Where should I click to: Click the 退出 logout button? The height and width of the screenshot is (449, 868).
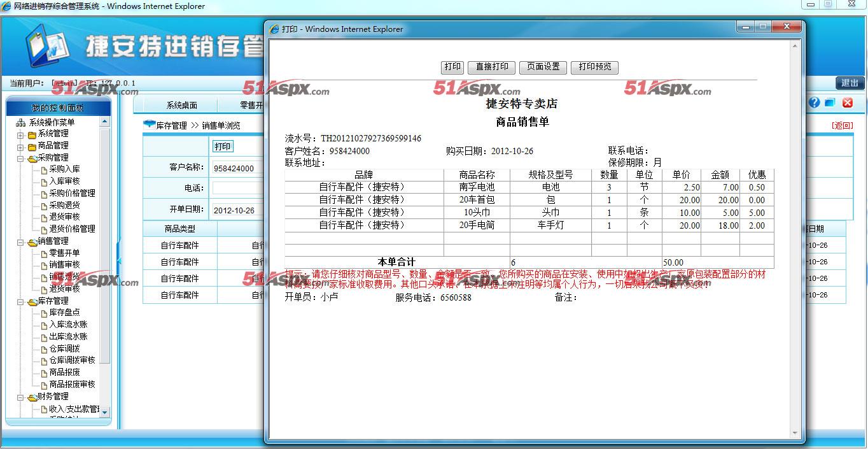pos(850,83)
